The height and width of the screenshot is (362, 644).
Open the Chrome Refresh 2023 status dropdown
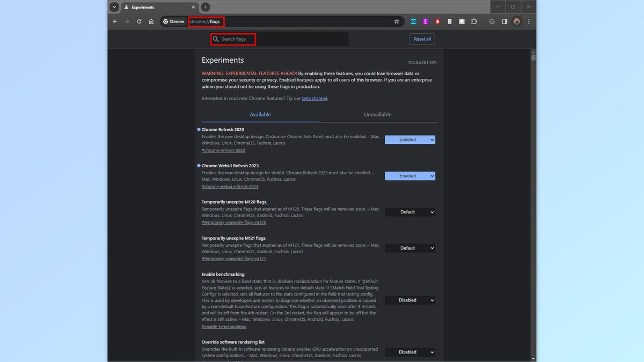409,139
